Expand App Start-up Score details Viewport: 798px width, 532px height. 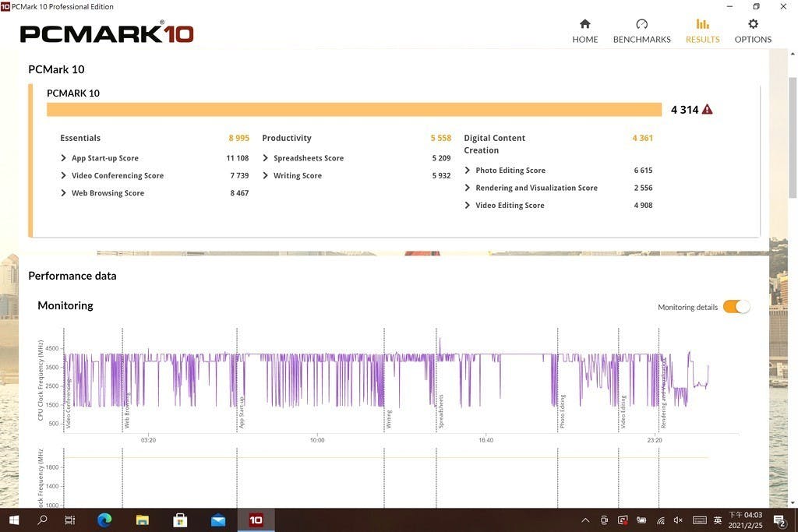63,158
